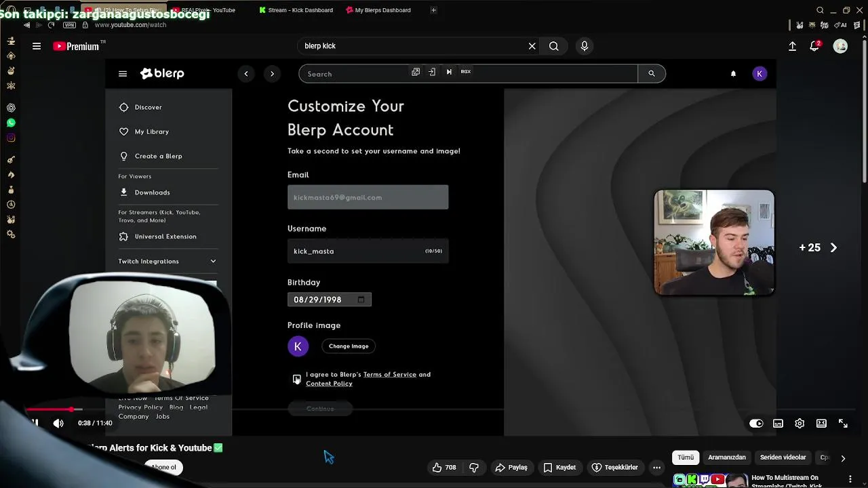
Task: Select the Tümü filter chip
Action: point(686,457)
